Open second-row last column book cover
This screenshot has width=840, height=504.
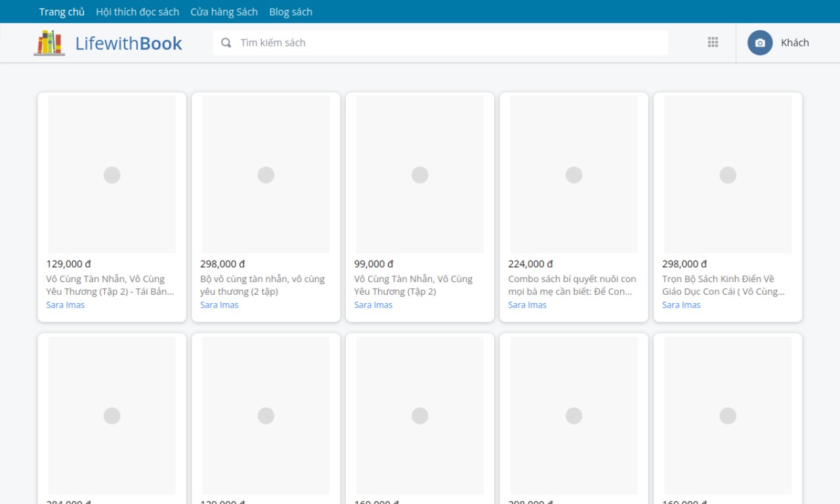pyautogui.click(x=728, y=415)
